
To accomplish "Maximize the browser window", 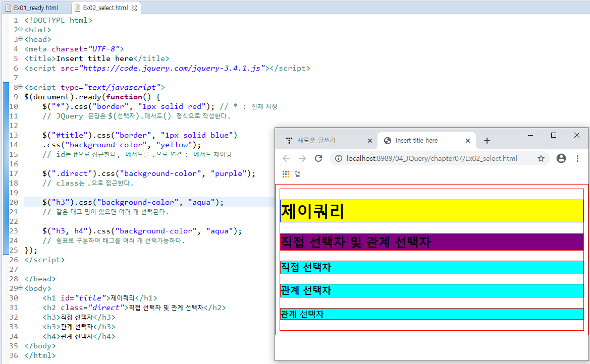I will (x=554, y=135).
